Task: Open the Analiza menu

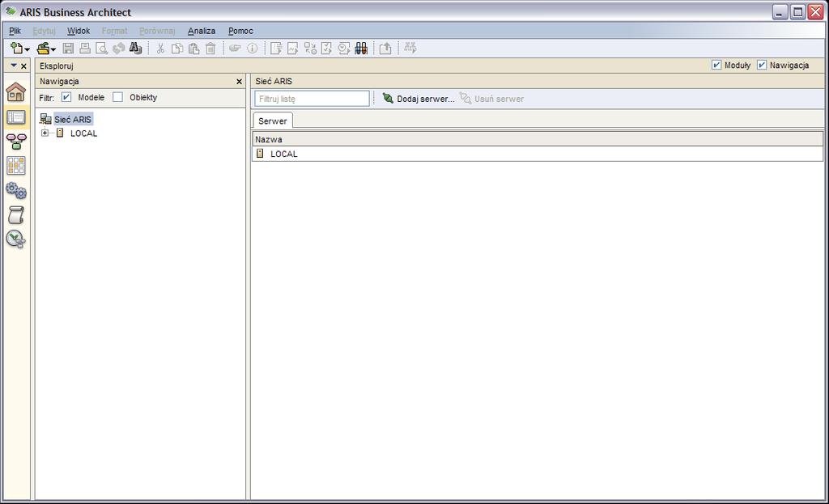Action: [202, 32]
